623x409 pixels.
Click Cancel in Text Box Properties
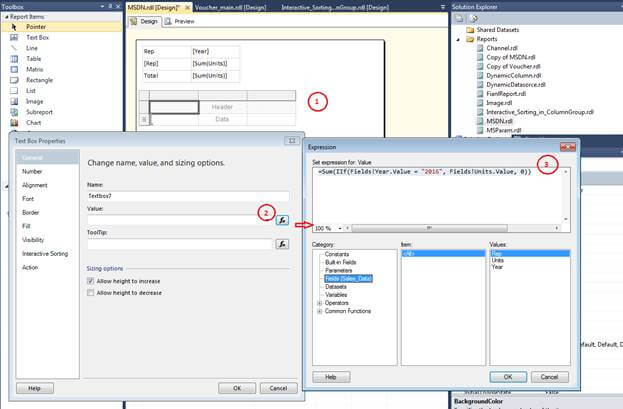coord(278,388)
